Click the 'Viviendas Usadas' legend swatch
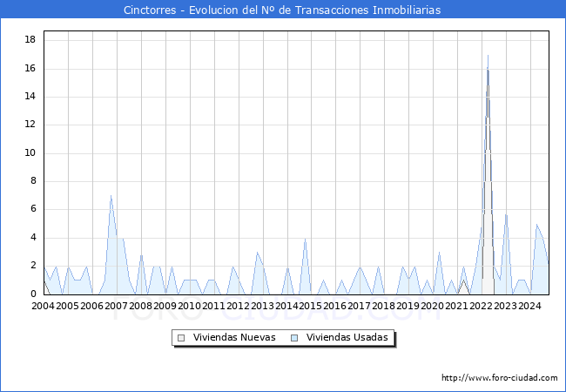Viewport: 566px width, 392px height. click(x=294, y=338)
